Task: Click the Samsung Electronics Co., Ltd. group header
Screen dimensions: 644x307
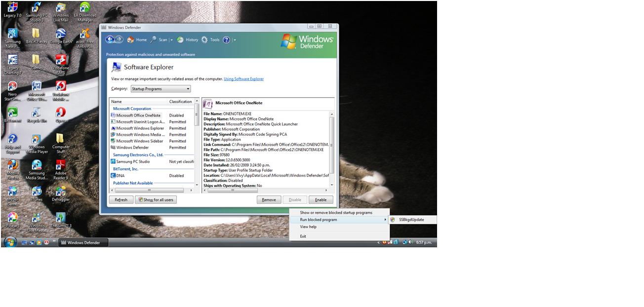Action: (138, 155)
